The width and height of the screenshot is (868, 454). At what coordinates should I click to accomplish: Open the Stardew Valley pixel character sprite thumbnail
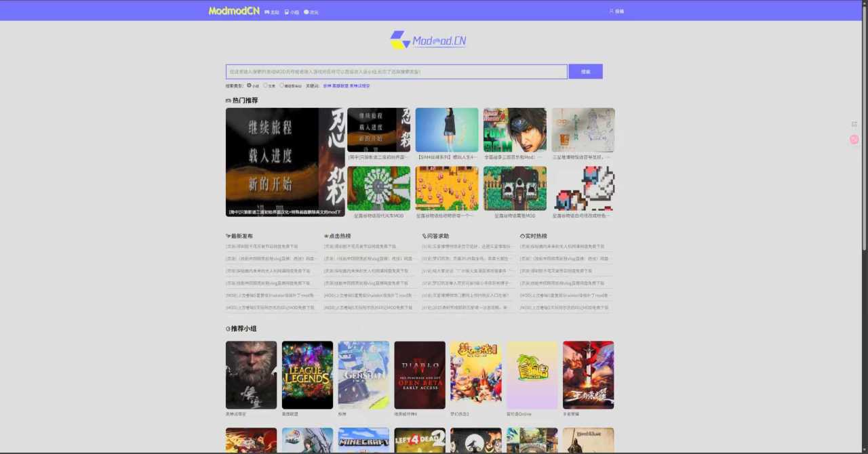pos(583,188)
